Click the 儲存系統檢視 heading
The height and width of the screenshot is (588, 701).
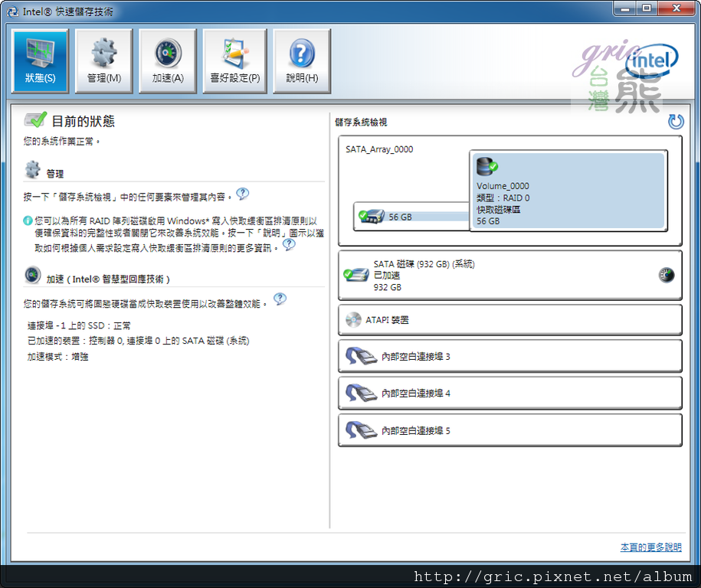pos(362,122)
